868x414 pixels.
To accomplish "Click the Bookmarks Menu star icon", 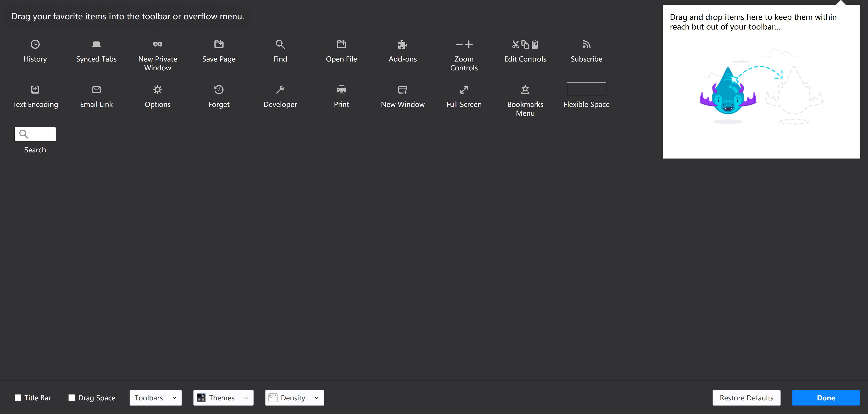I will click(x=525, y=90).
